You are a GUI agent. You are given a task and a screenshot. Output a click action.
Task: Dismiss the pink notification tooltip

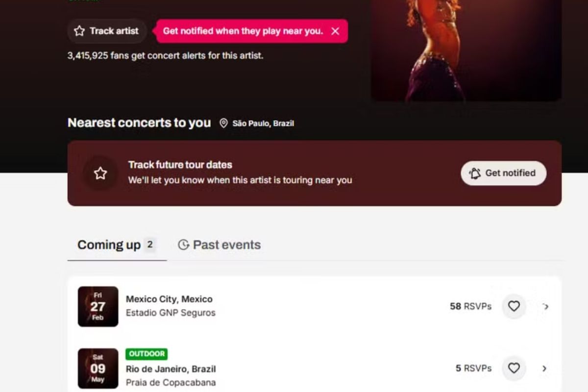(x=335, y=31)
